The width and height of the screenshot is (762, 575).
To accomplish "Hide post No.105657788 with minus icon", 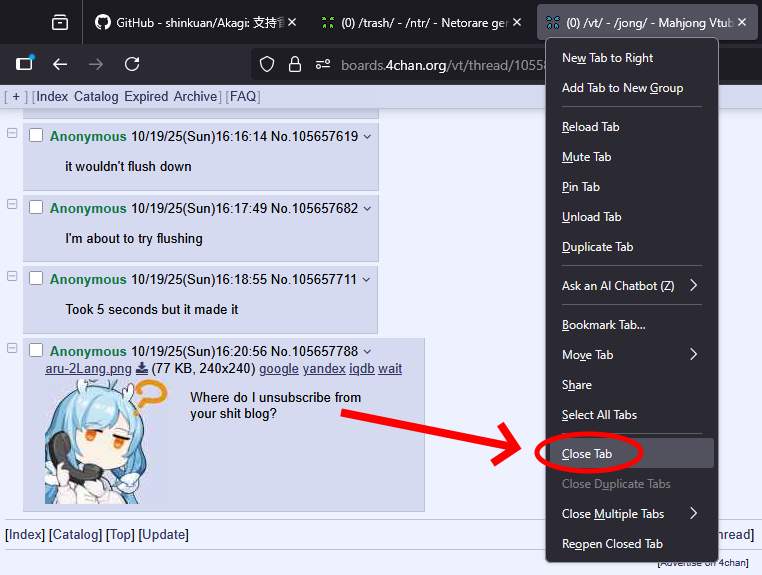I will [12, 348].
